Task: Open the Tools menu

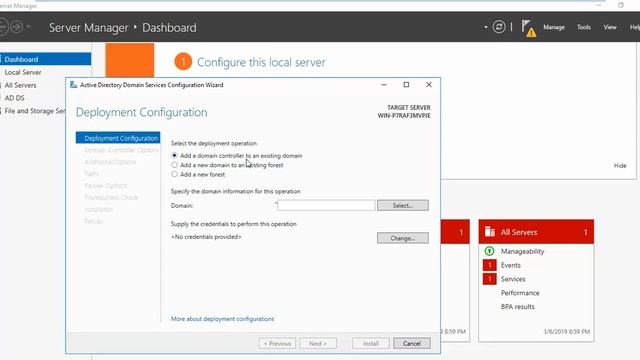Action: click(584, 27)
